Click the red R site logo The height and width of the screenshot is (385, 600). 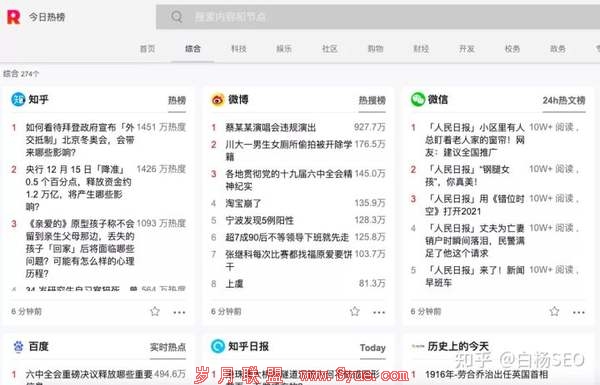(x=13, y=17)
